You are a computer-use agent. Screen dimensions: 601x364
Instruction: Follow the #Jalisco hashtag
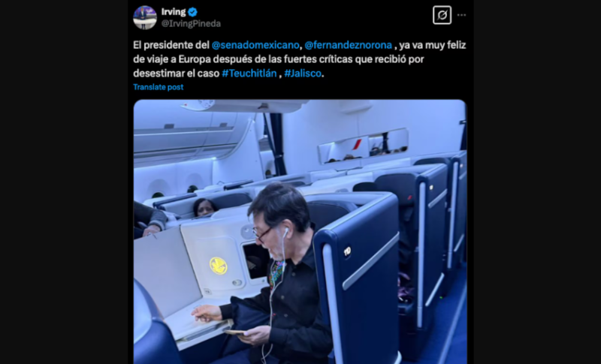coord(303,74)
